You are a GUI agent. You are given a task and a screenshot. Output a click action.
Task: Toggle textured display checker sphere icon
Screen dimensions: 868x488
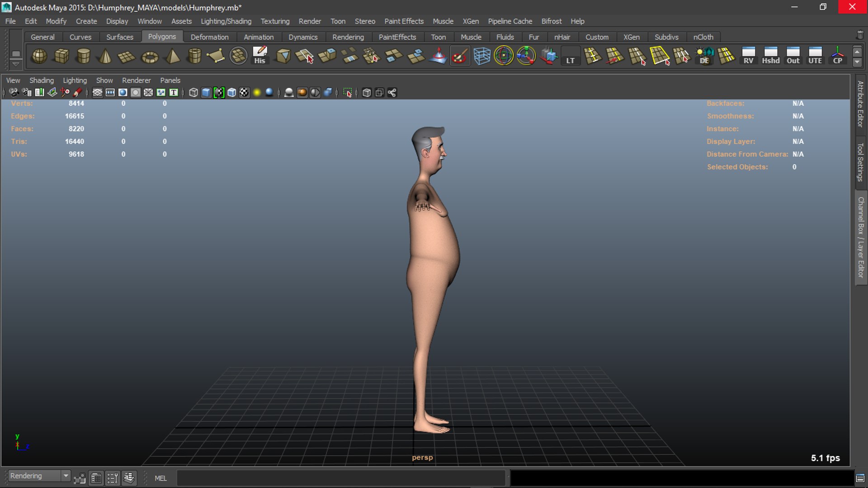click(244, 93)
